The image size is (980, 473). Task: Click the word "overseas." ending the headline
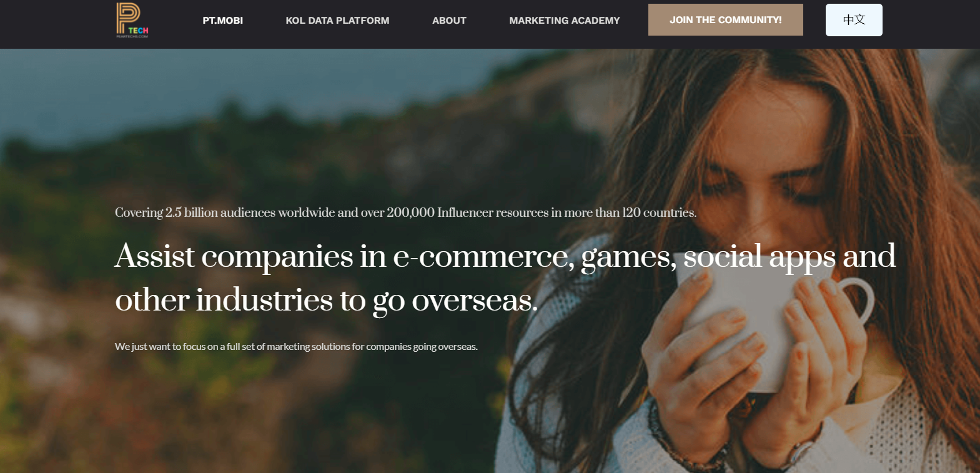475,301
